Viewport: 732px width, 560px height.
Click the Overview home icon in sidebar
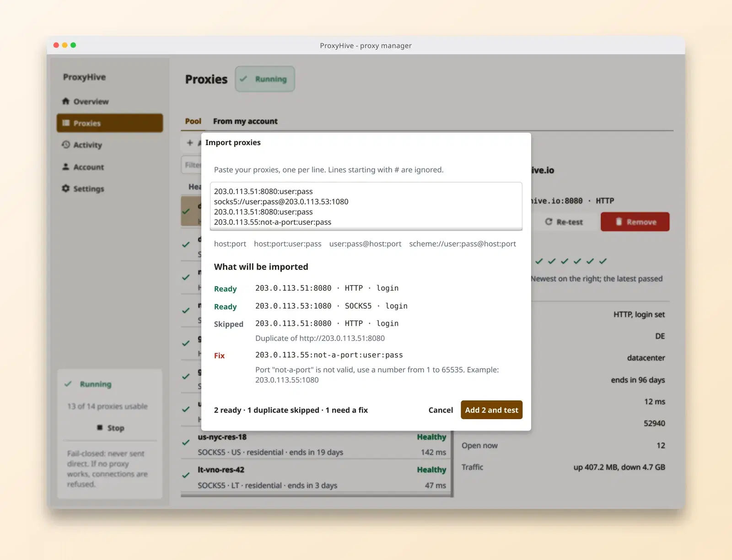(66, 101)
